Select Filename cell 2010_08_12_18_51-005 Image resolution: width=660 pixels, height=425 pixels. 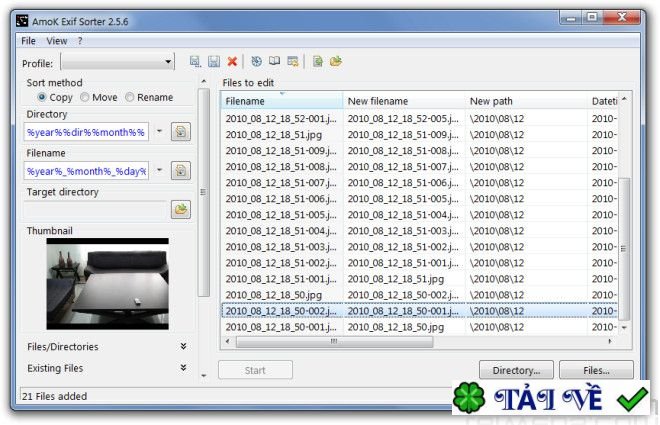tap(281, 215)
